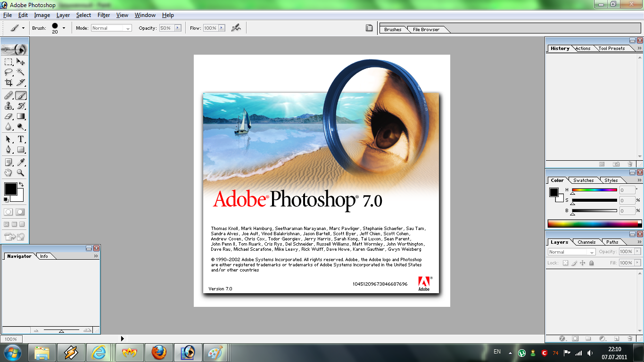Viewport: 644px width, 362px height.
Task: Switch to Full Screen Mode with menu bar
Action: tap(14, 224)
